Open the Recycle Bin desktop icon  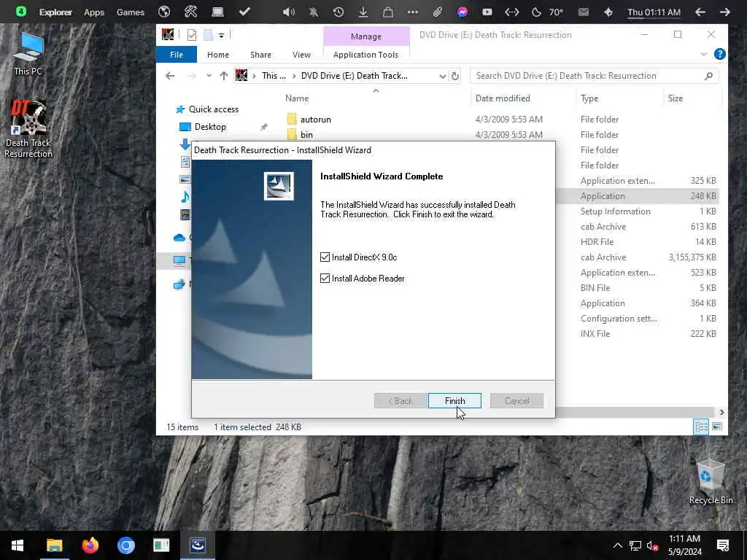click(711, 482)
